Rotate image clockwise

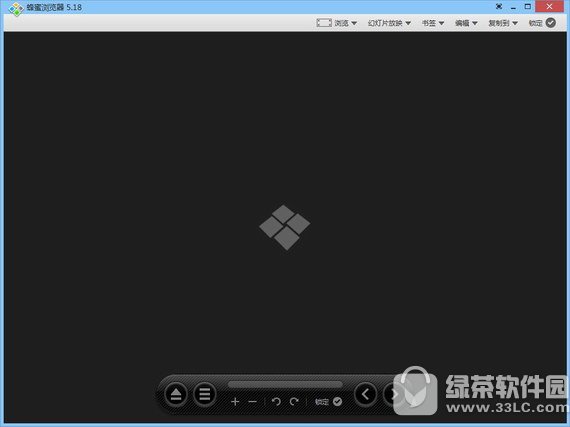coord(294,402)
